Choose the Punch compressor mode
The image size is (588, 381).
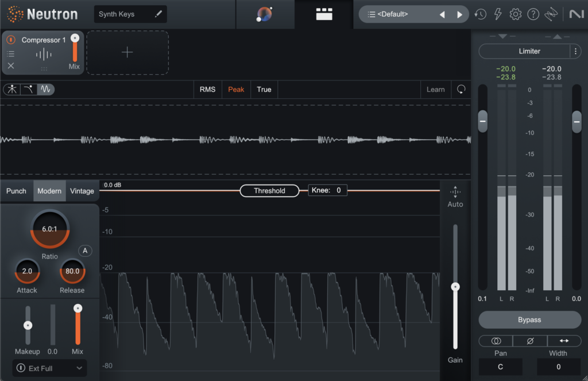tap(17, 191)
